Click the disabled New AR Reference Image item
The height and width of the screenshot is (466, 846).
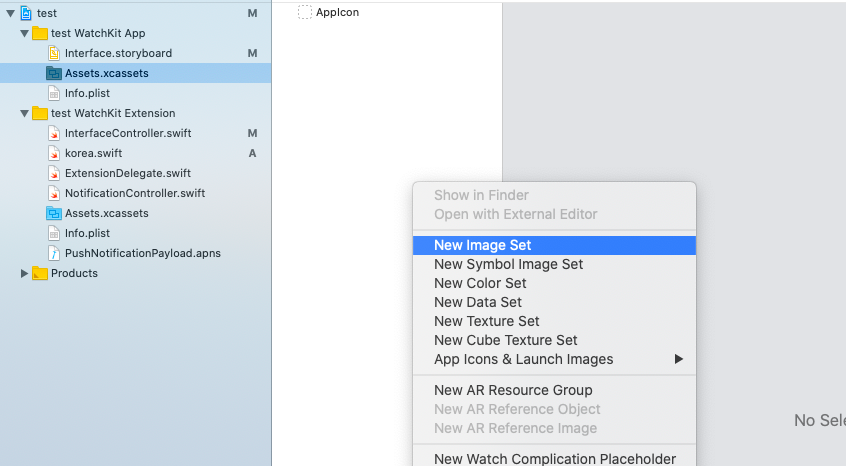[554, 428]
